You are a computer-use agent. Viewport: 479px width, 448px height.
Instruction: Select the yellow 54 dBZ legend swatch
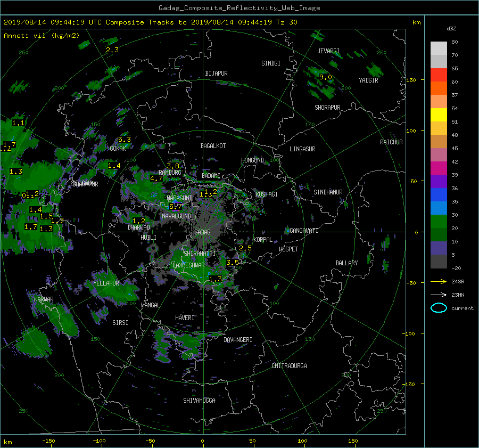tap(439, 115)
